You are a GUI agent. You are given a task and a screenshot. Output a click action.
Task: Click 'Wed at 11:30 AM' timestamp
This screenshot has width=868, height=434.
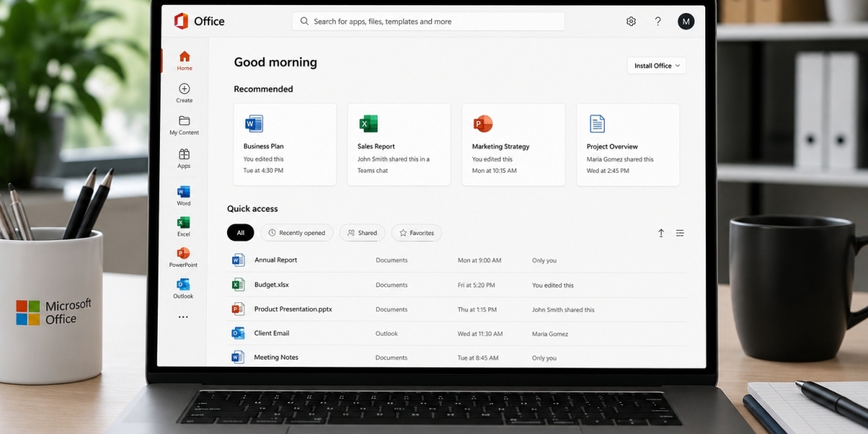point(481,334)
